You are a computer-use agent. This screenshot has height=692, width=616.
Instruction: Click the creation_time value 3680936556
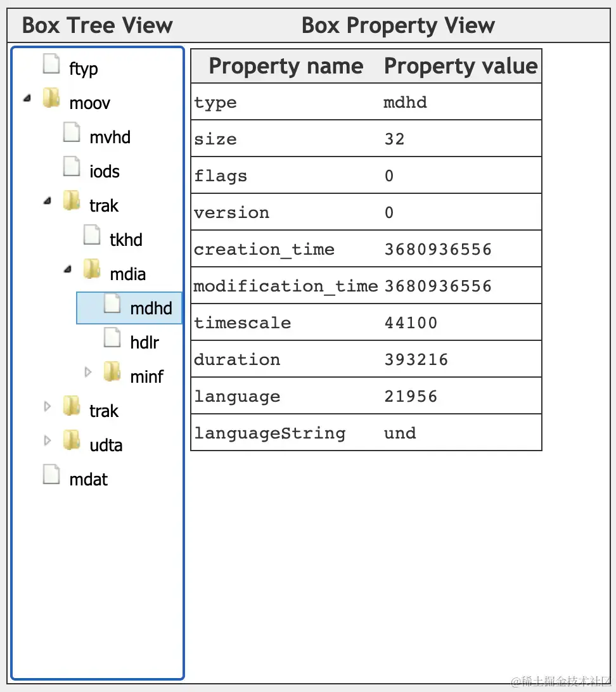click(438, 249)
